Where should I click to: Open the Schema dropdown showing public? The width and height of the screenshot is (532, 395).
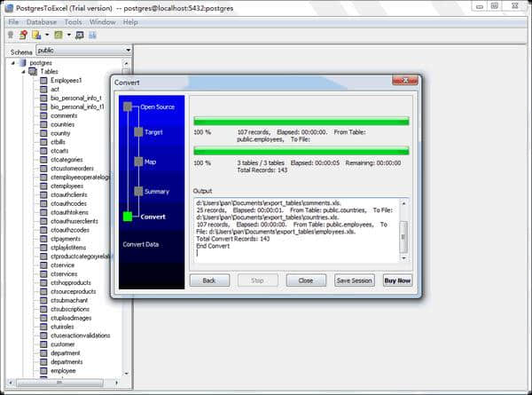[128, 51]
